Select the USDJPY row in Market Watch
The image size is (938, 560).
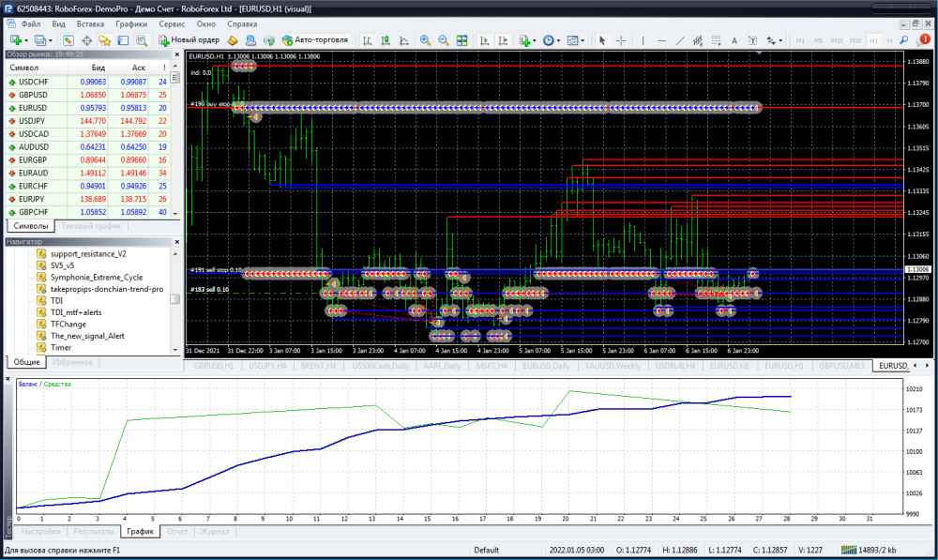pos(87,121)
